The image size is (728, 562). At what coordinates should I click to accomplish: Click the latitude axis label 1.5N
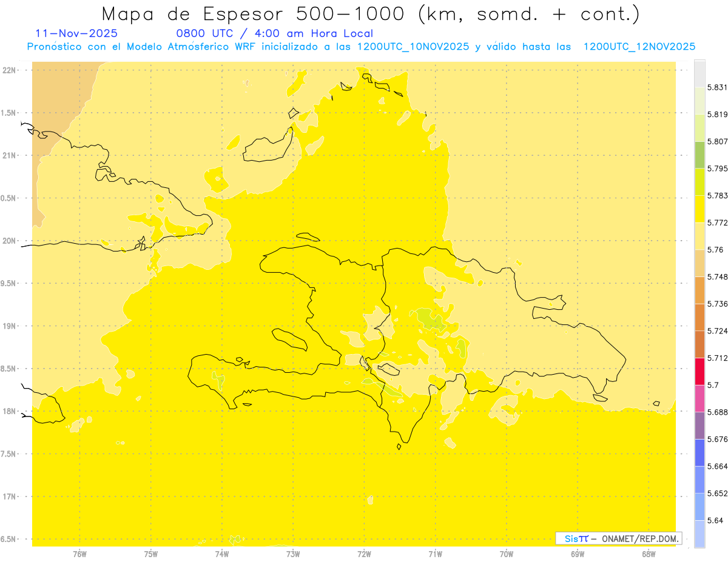(9, 113)
